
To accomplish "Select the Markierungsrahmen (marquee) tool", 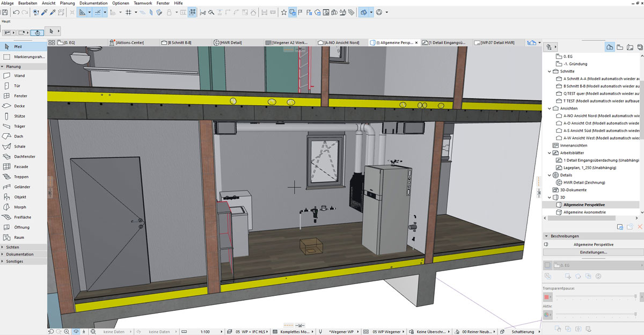I will pos(24,56).
